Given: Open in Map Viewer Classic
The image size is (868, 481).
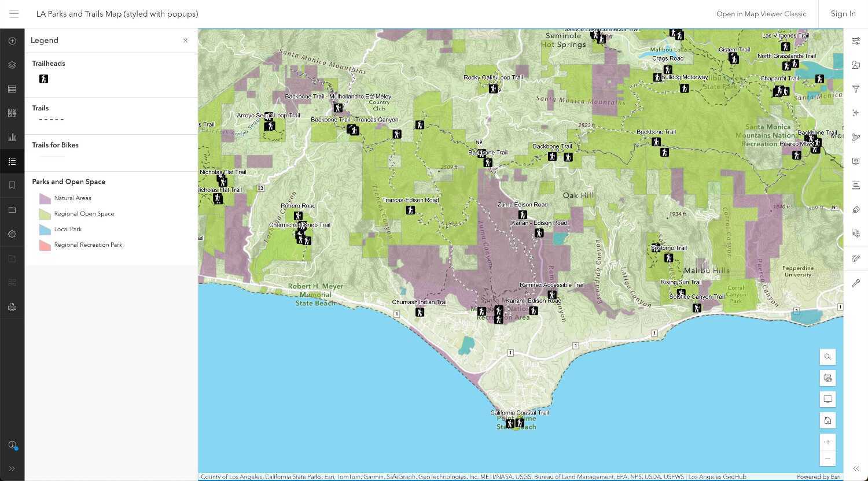Looking at the screenshot, I should (761, 13).
